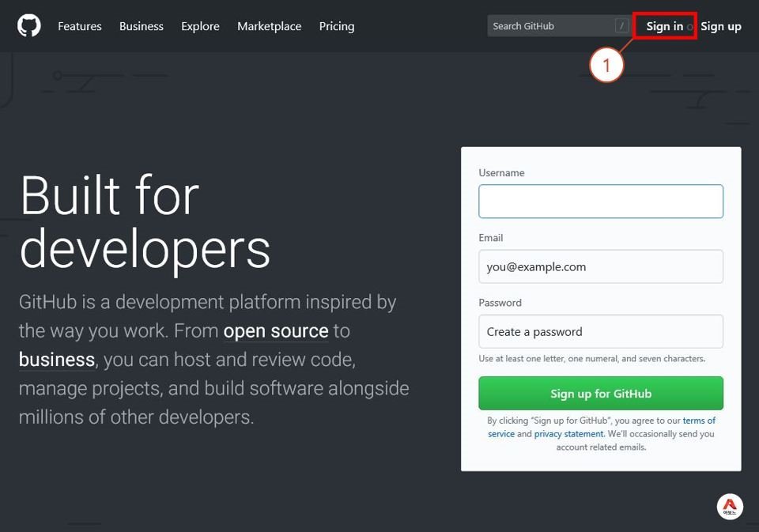
Task: Click the GitHub Octocat logo
Action: (x=29, y=25)
